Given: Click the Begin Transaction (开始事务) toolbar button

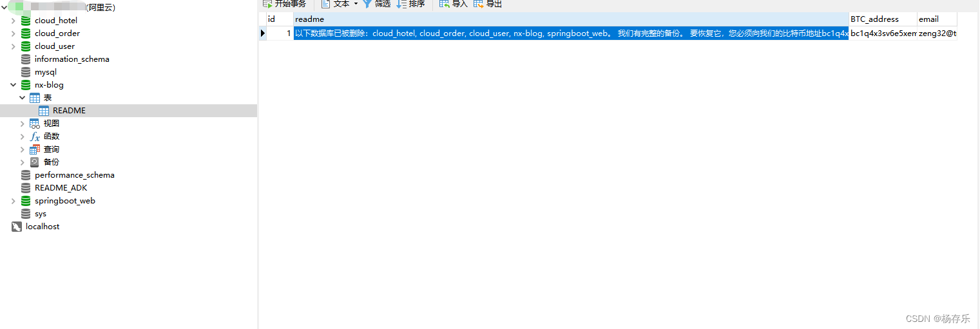Looking at the screenshot, I should 284,4.
